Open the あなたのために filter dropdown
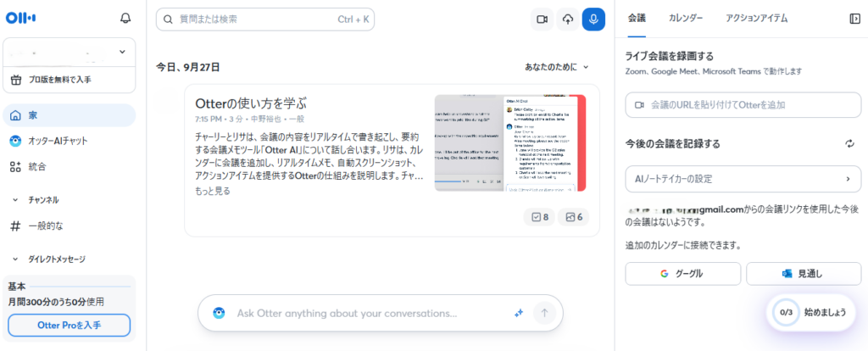The width and height of the screenshot is (868, 351). click(556, 66)
